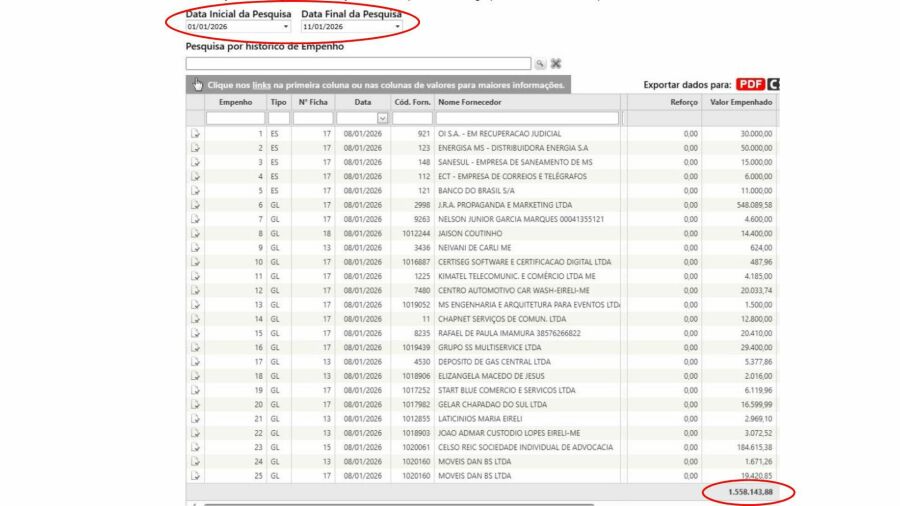
Task: Click the horizontal scrollbar below the table
Action: coord(399,504)
